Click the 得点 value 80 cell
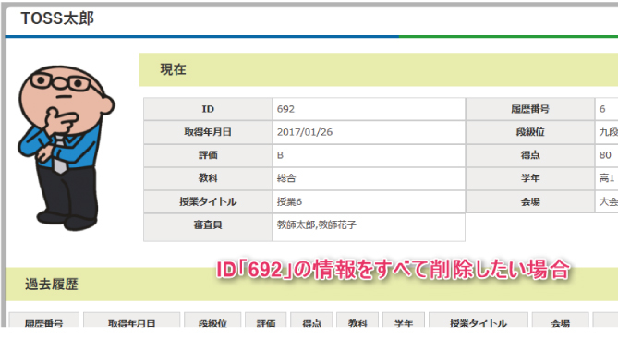 tap(606, 155)
